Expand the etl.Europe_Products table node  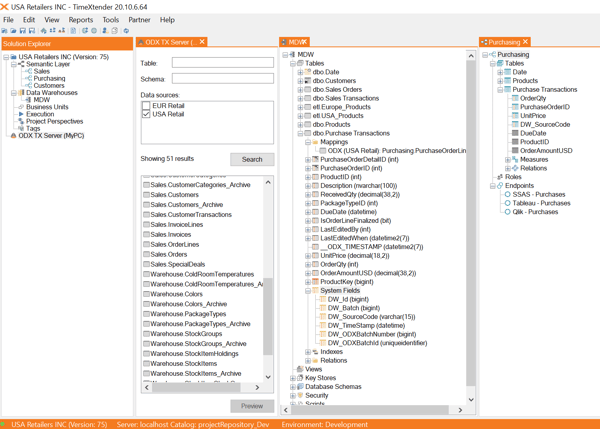pyautogui.click(x=300, y=107)
